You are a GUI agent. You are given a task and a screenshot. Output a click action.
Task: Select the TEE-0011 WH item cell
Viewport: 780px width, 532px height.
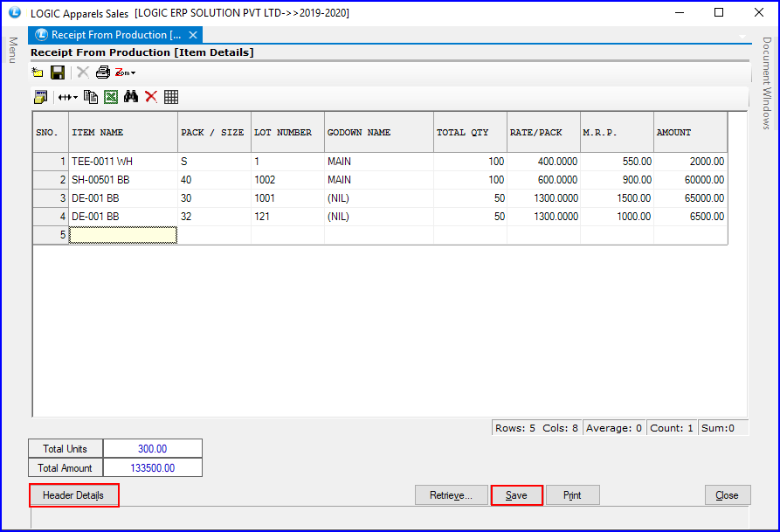click(123, 162)
